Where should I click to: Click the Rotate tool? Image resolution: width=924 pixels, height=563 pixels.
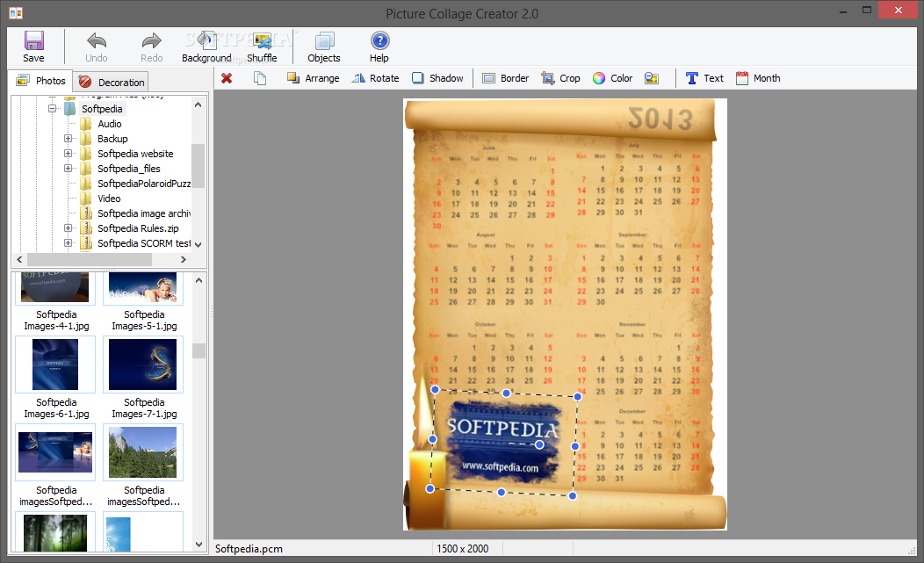[x=375, y=78]
